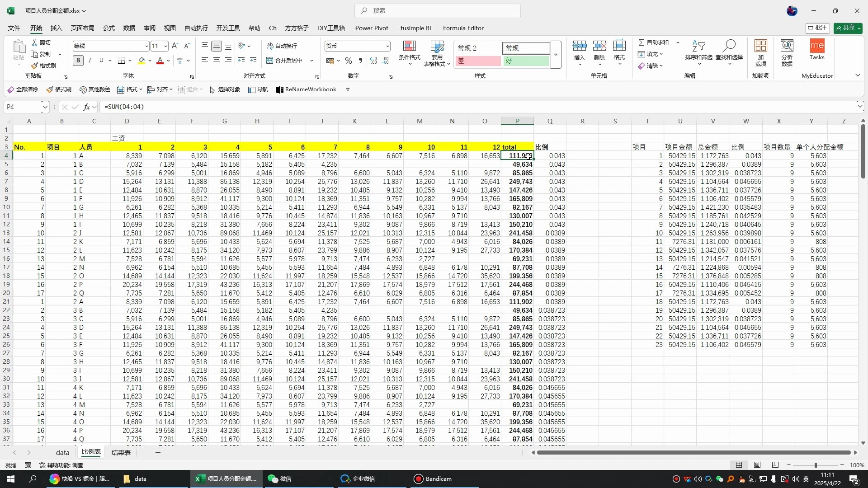
Task: Open the Conditional Formatting (条件格式) icon
Action: 409,47
